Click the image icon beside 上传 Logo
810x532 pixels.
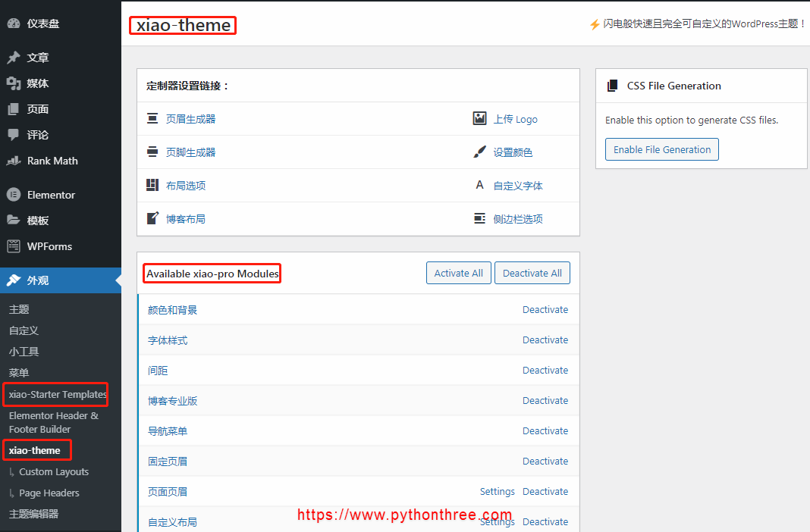pos(480,118)
